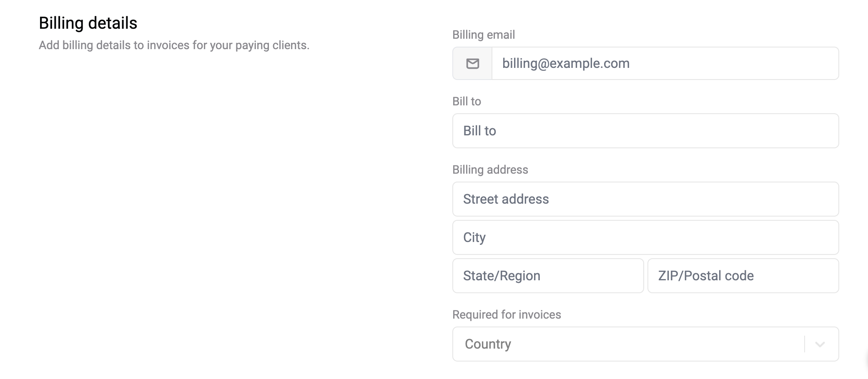Click the envelope icon beside billing email

[472, 64]
